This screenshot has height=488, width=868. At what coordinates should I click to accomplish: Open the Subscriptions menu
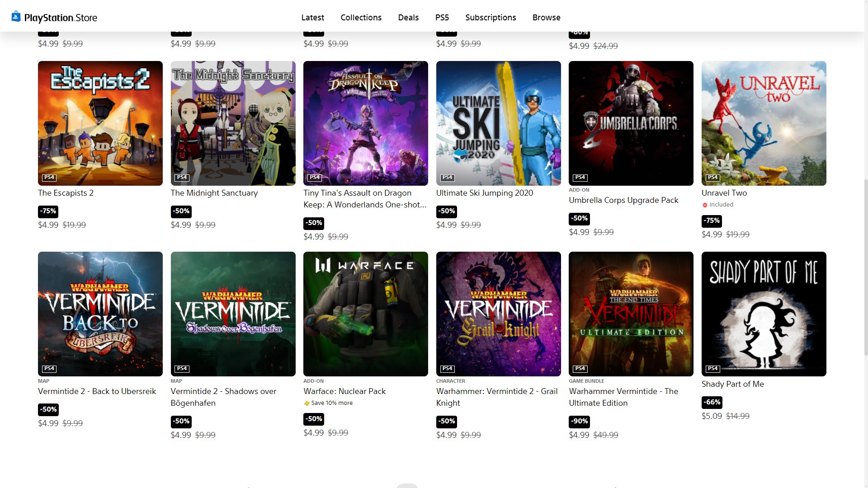(491, 17)
